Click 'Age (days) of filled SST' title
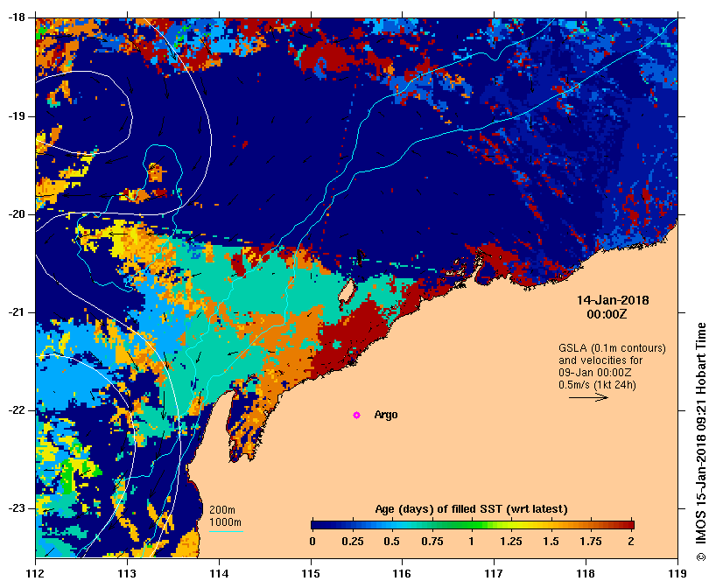 (471, 509)
